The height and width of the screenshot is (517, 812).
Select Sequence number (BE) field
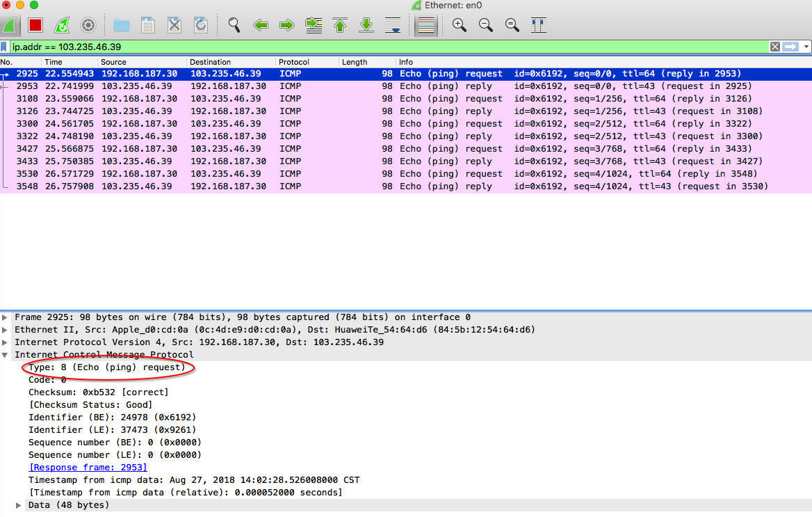[x=115, y=443]
